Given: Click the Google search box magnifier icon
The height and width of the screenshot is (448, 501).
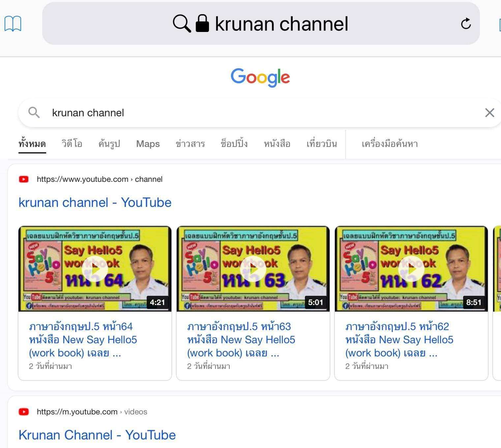Looking at the screenshot, I should [34, 113].
